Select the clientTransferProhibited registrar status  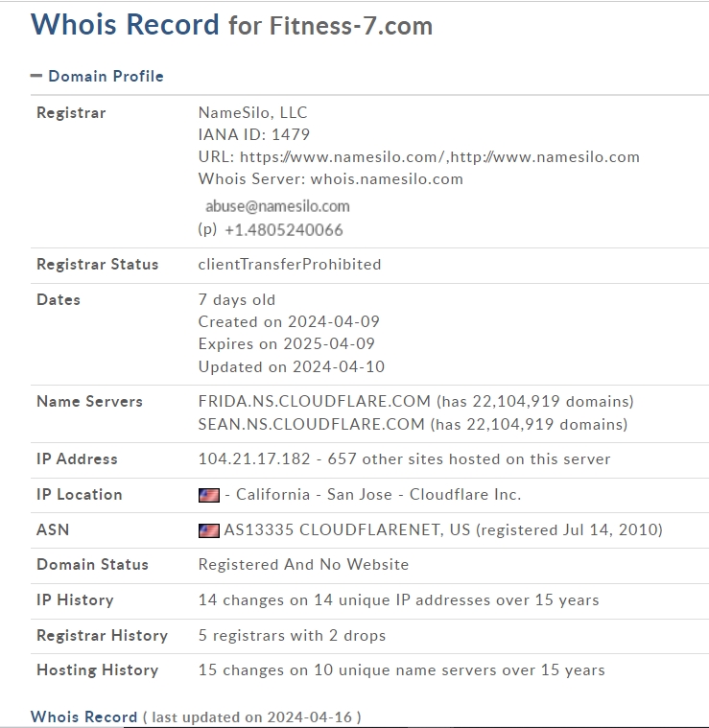tap(290, 264)
